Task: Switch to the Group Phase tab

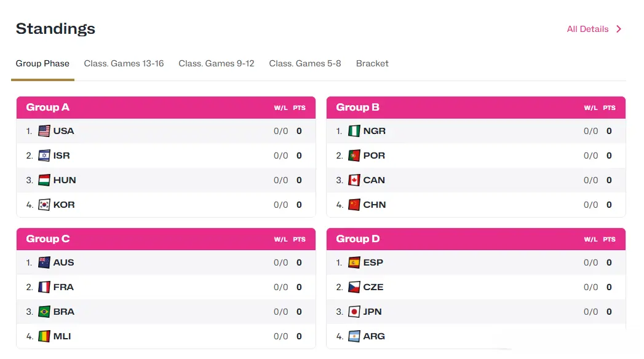Action: tap(42, 63)
